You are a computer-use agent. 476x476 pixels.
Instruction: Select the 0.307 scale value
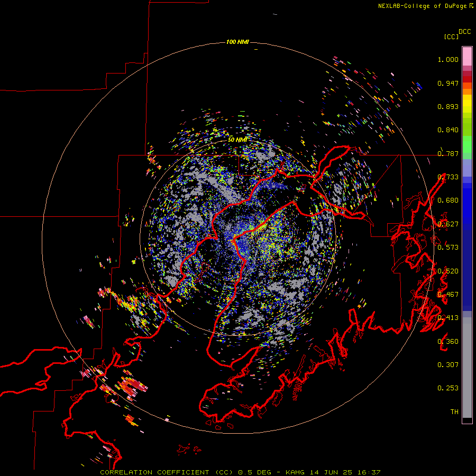coord(448,365)
